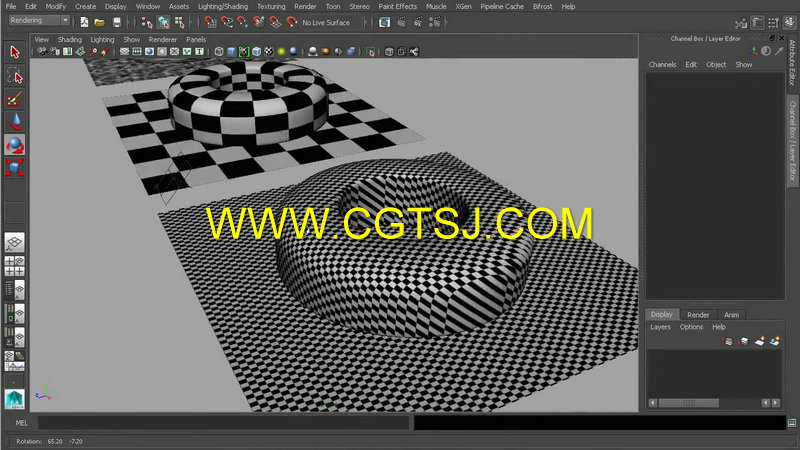Activate the Lasso selection tool

click(14, 76)
